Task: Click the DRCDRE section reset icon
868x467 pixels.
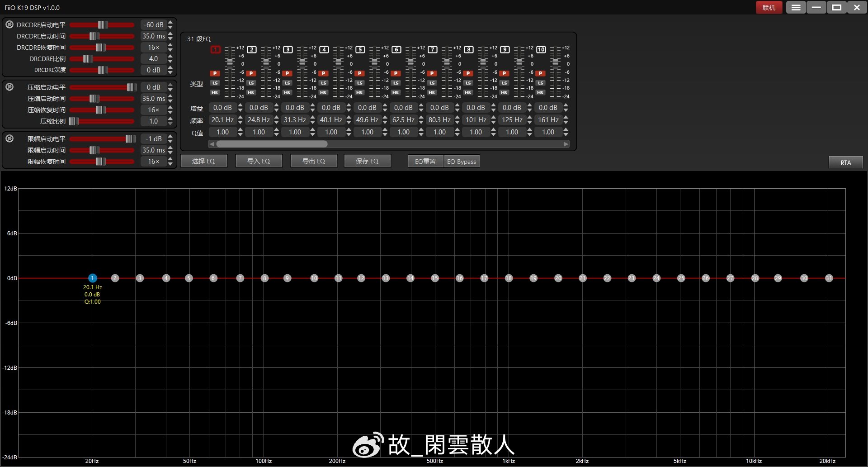Action: [9, 24]
